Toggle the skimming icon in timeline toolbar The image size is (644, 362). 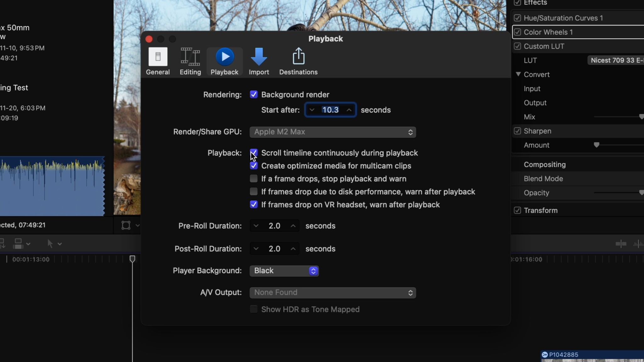[x=621, y=244]
